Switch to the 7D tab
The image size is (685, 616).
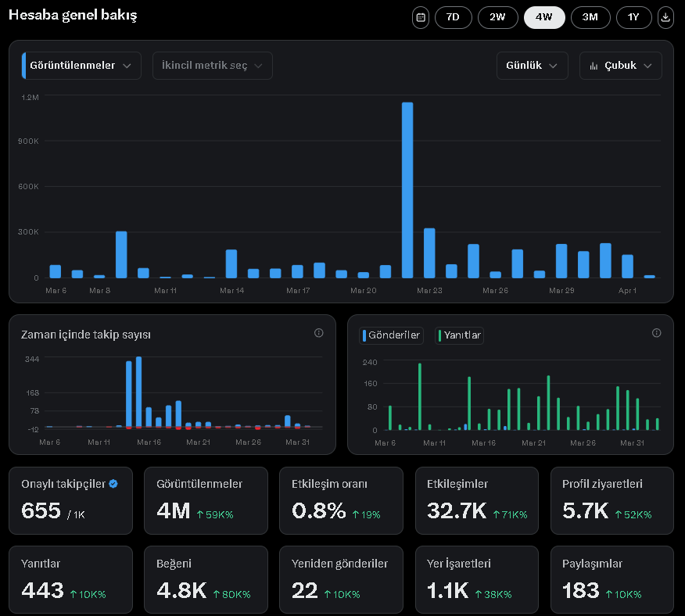tap(454, 17)
